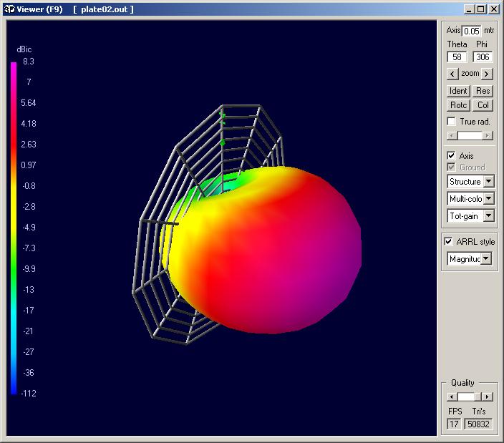Maximize the 3D Viewer window
504x443 pixels.
[x=480, y=9]
